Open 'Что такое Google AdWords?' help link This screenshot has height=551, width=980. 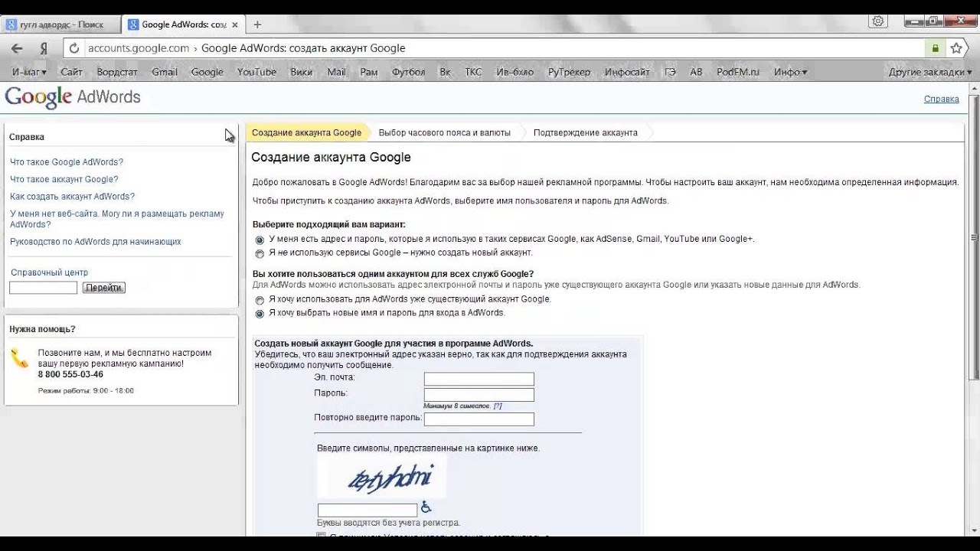(67, 162)
